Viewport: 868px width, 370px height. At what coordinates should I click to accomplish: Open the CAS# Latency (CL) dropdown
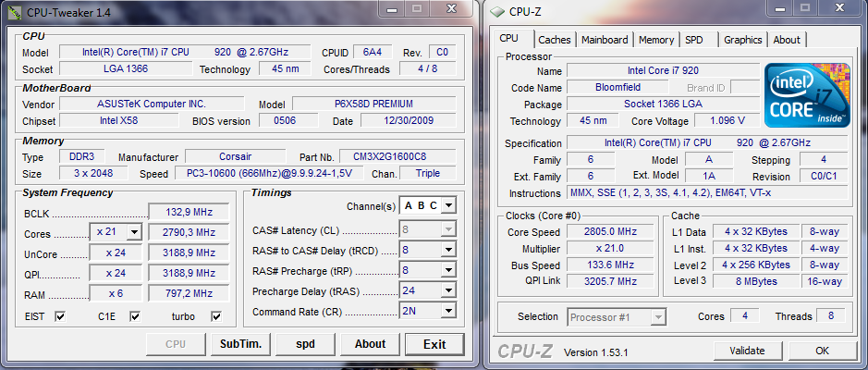(x=449, y=228)
